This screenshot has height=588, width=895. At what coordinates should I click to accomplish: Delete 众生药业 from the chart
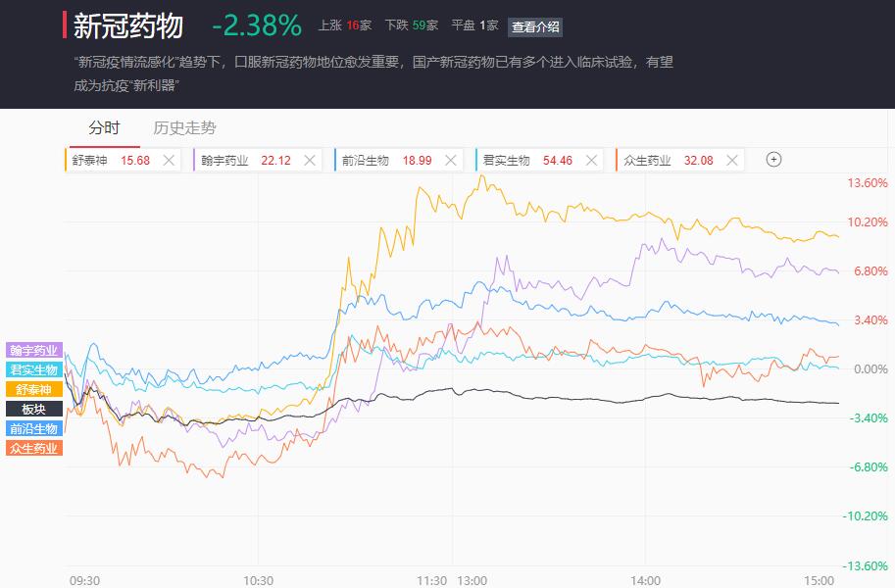(x=732, y=161)
